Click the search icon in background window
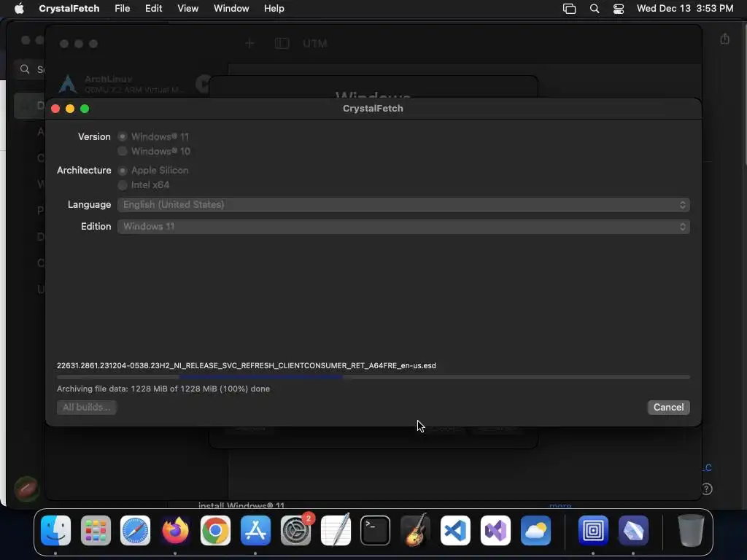747x560 pixels. tap(25, 69)
